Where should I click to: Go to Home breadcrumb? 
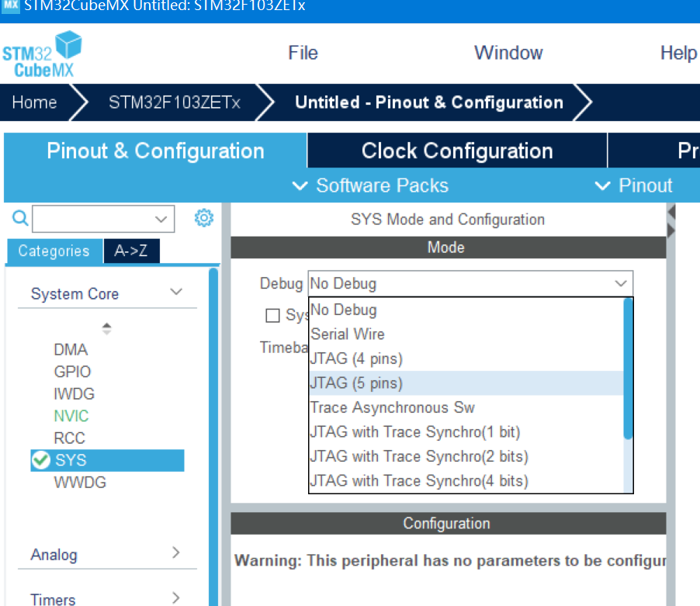pyautogui.click(x=34, y=102)
